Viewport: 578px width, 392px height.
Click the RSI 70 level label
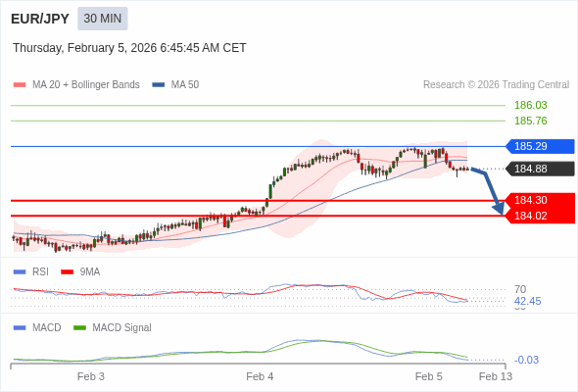tap(520, 289)
